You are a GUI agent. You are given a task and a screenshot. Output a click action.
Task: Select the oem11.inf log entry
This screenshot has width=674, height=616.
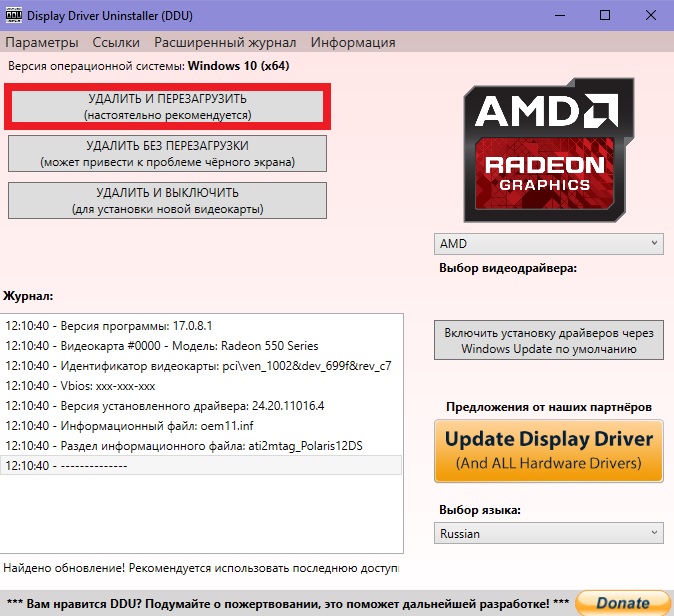point(201,426)
